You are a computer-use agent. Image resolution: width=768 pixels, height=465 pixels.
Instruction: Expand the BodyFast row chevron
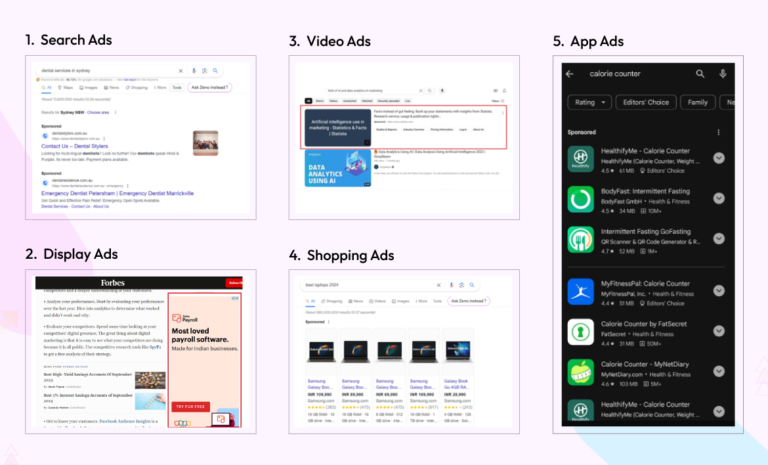click(x=719, y=198)
